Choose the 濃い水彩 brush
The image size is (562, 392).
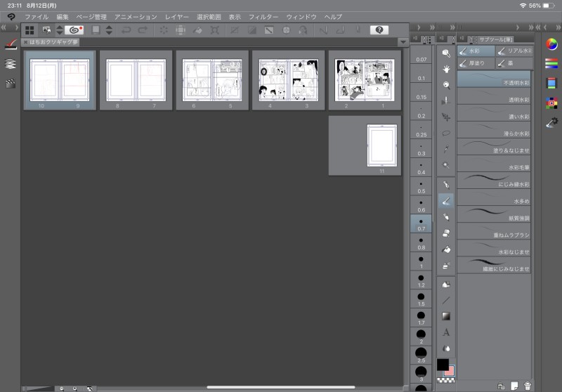494,113
